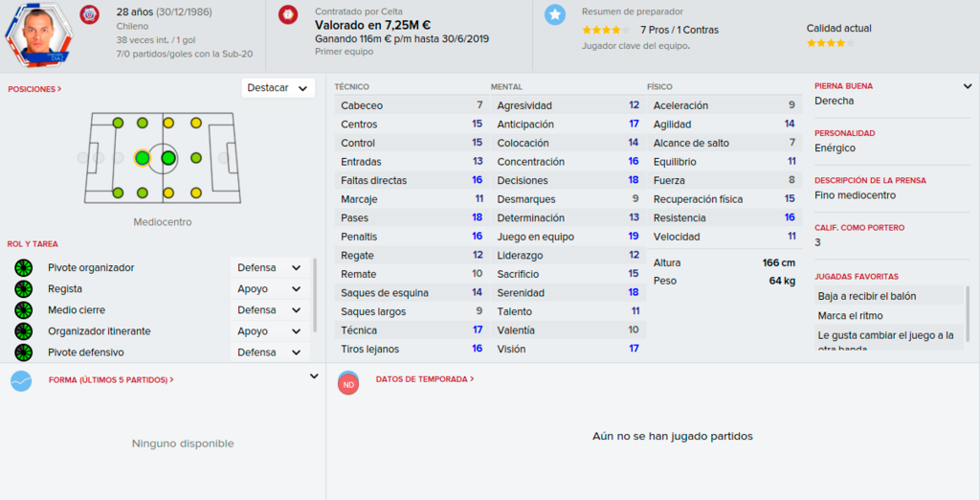Click the Chile national team badge icon
The height and width of the screenshot is (500, 980).
click(x=89, y=14)
